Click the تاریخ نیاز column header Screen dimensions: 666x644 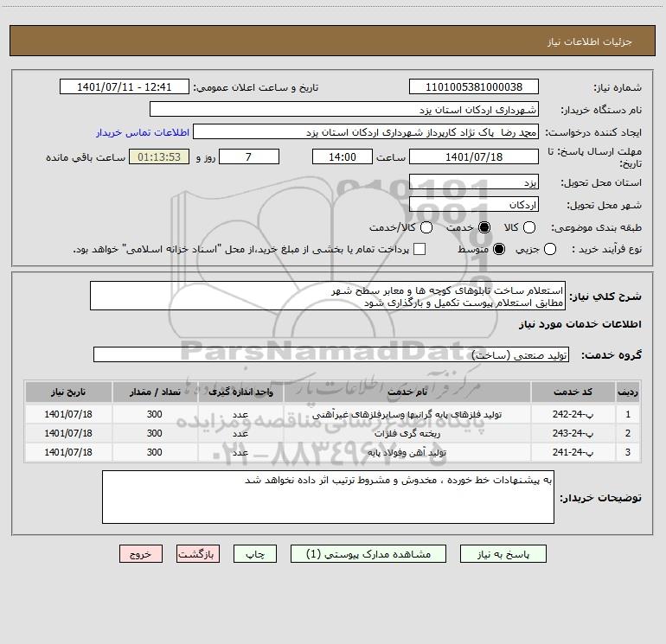pyautogui.click(x=68, y=392)
